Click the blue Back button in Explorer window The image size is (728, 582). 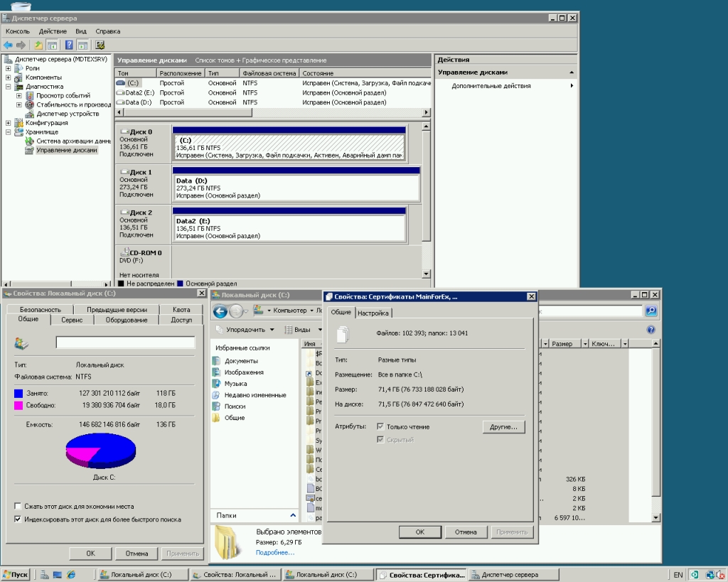point(220,311)
